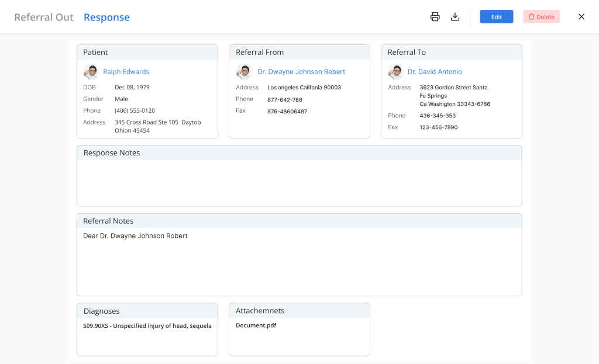Open the Document.pdf attachment
Image resolution: width=599 pixels, height=364 pixels.
coord(256,325)
